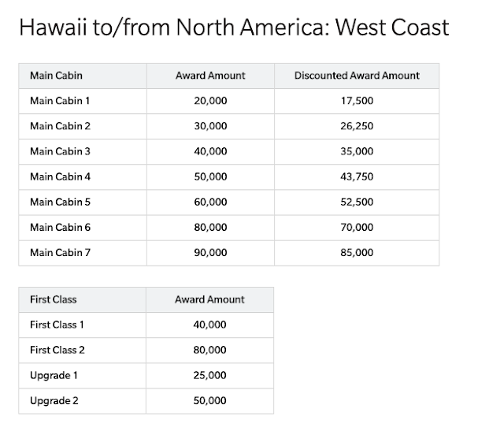The image size is (504, 431).
Task: Select the Main Cabin 1 row label
Action: click(60, 101)
